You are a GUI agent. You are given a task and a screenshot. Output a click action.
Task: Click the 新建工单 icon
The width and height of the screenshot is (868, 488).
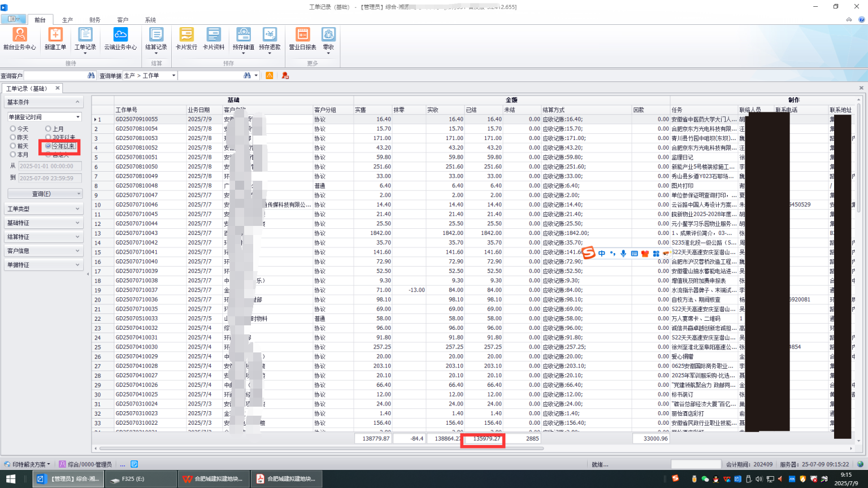pos(55,38)
